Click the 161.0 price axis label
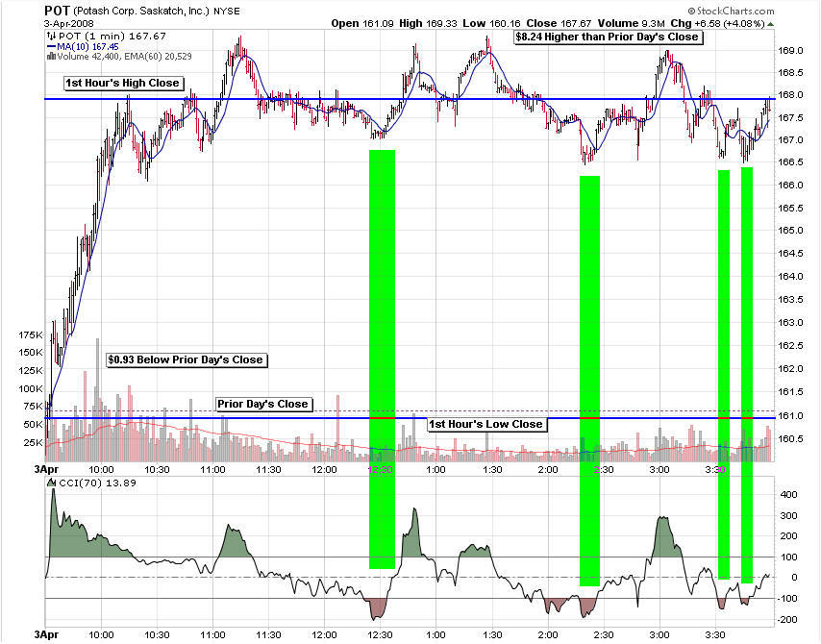821x644 pixels. (790, 416)
